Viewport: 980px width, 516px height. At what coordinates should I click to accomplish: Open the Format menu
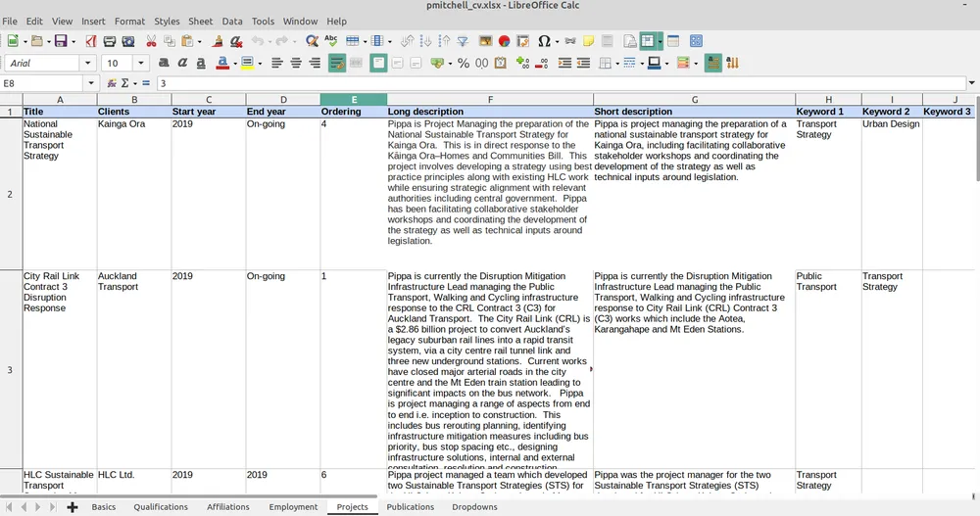pos(129,22)
